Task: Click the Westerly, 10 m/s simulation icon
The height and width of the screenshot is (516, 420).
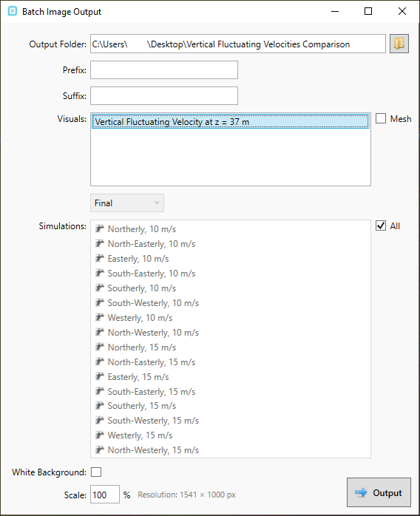Action: [x=100, y=318]
